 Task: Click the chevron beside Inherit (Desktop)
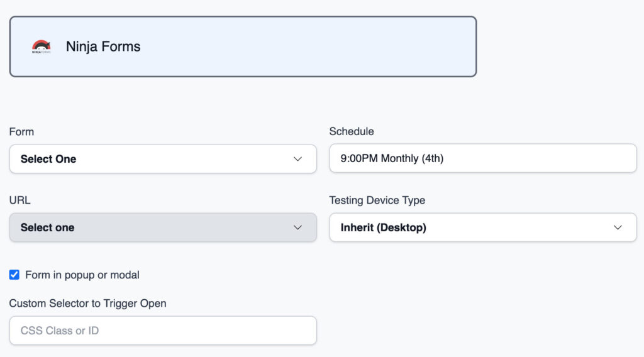coord(618,228)
